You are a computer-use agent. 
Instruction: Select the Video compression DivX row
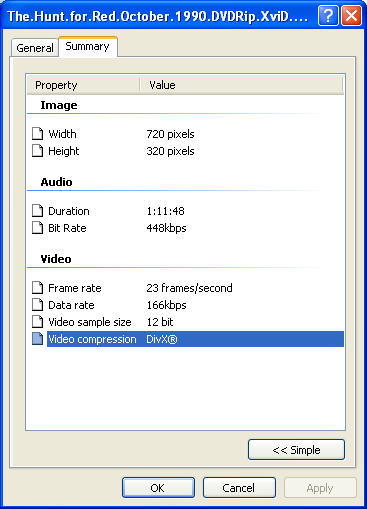click(195, 339)
